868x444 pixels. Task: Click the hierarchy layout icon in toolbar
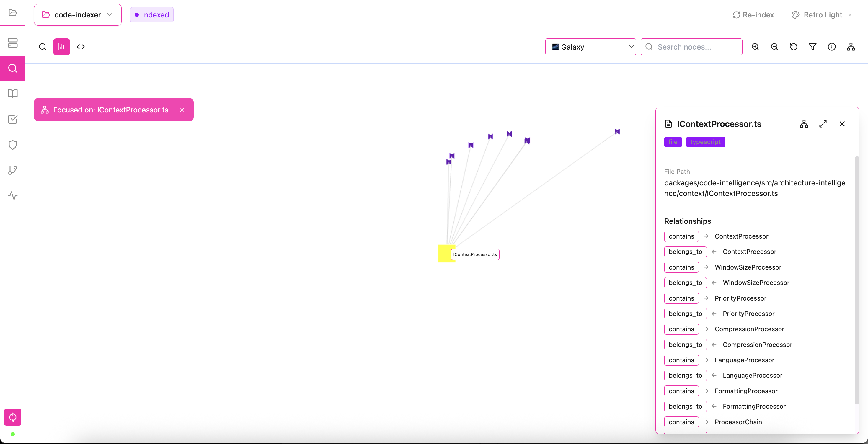(851, 47)
